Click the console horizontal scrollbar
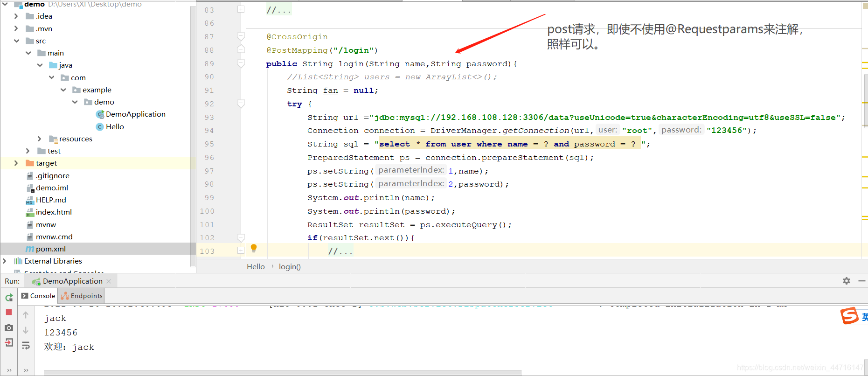The image size is (868, 376). [283, 372]
